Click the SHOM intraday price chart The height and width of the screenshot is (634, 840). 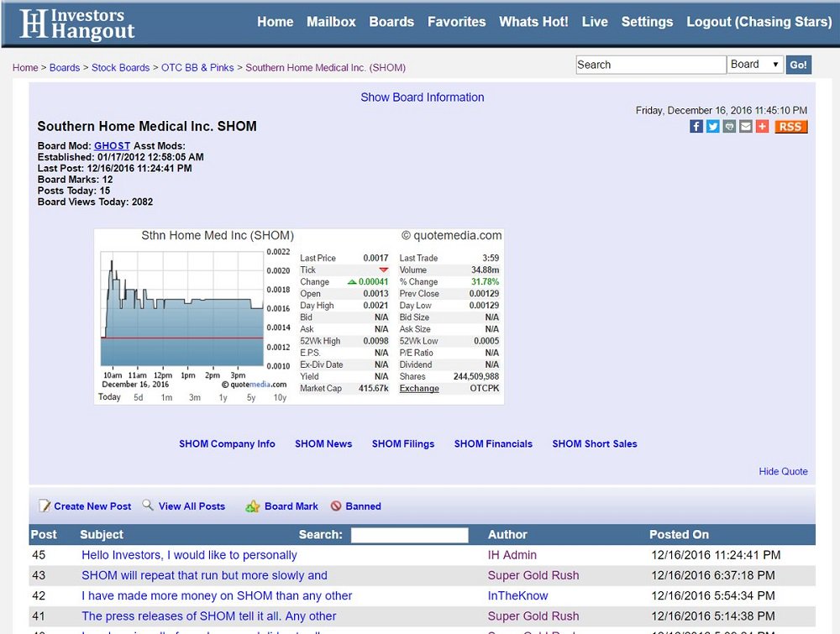(182, 309)
